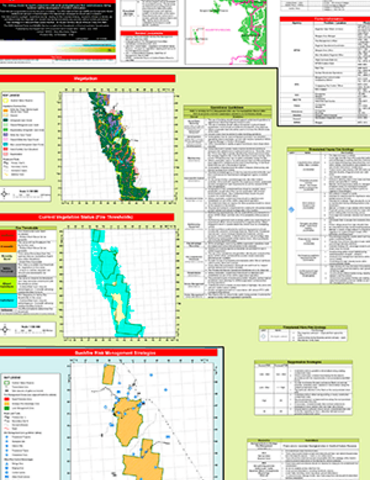This screenshot has height=480, width=370.
Task: Click the blue diamond icon in the right-hand table
Action: coord(291,209)
